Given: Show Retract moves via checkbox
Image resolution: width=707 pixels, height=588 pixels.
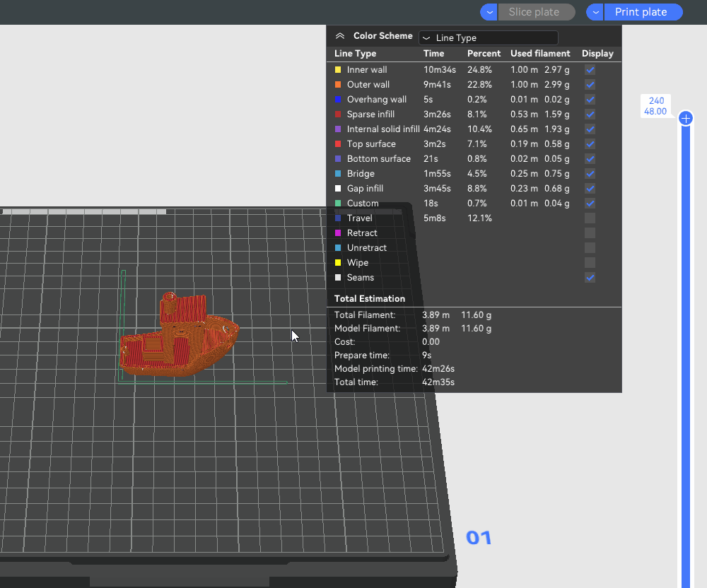Looking at the screenshot, I should tap(590, 233).
